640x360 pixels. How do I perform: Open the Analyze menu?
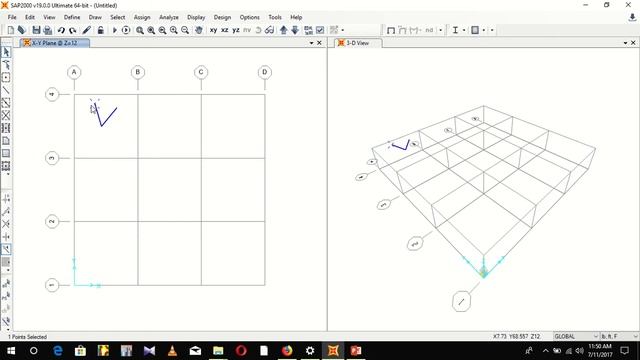[169, 18]
